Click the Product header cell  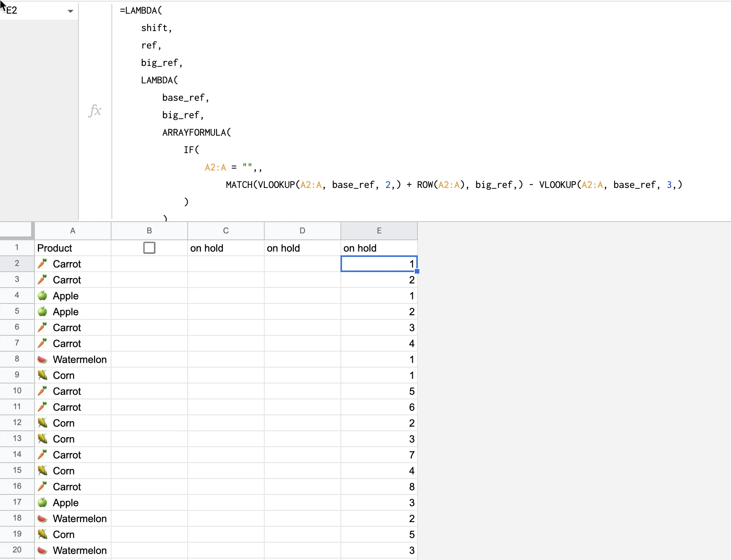[x=73, y=248]
